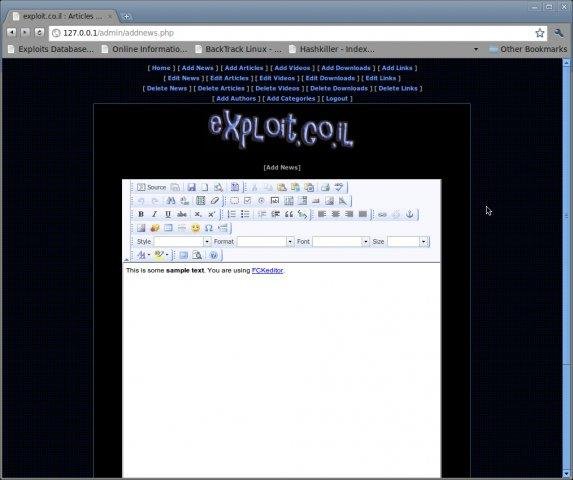Click the Logout link

tap(337, 99)
